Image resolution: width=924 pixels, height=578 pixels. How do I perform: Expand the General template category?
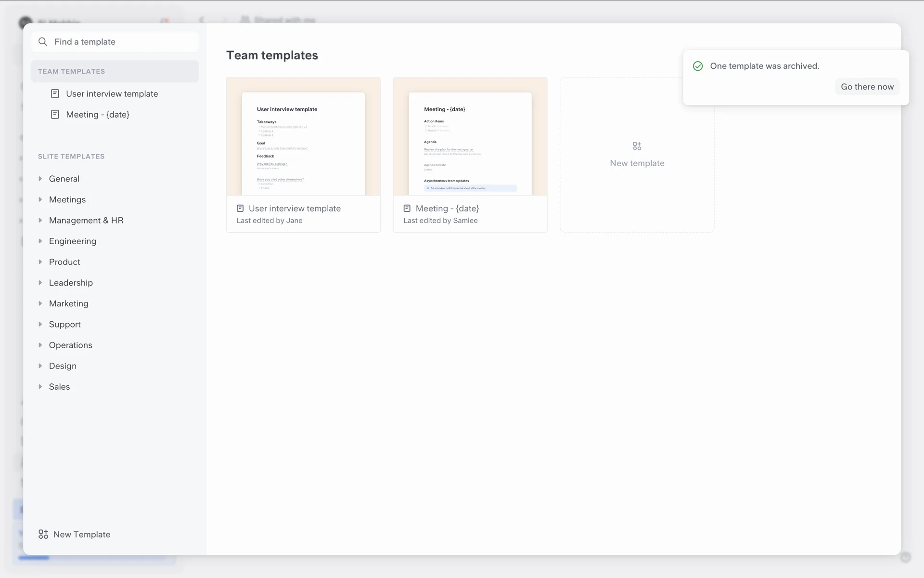(x=40, y=179)
